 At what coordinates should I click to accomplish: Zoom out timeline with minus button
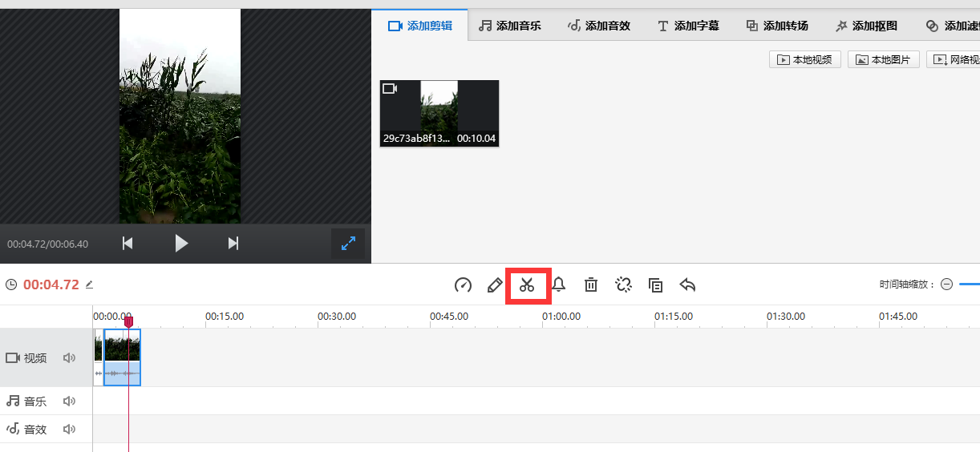pos(946,285)
